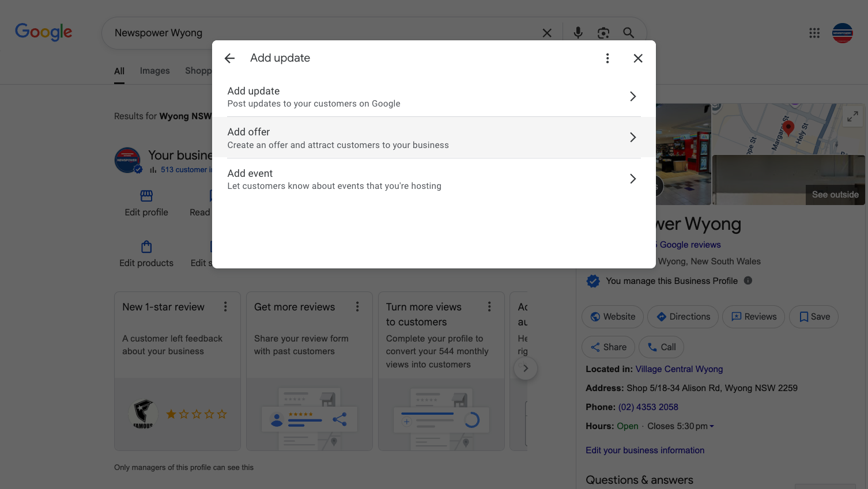Image resolution: width=868 pixels, height=489 pixels.
Task: Open the Reviews button
Action: [754, 317]
